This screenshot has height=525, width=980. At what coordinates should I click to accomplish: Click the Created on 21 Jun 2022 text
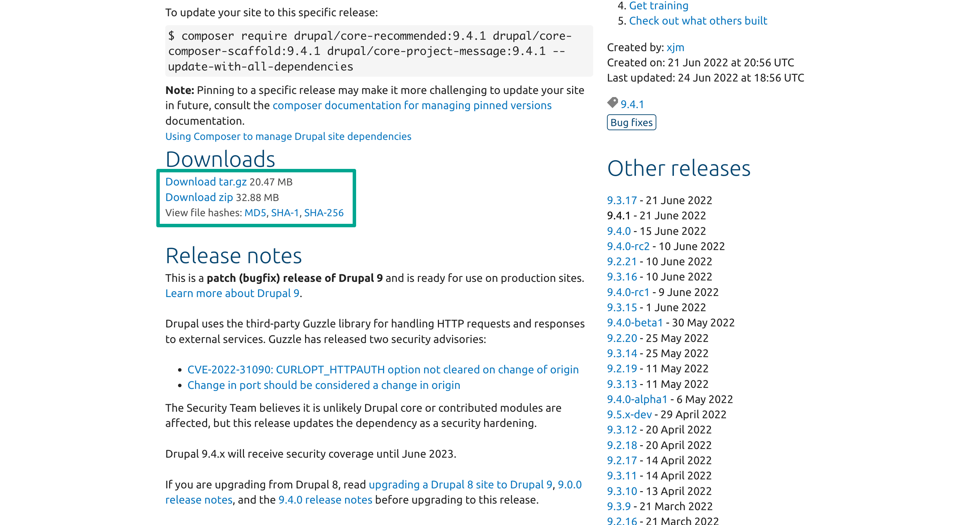tap(700, 63)
